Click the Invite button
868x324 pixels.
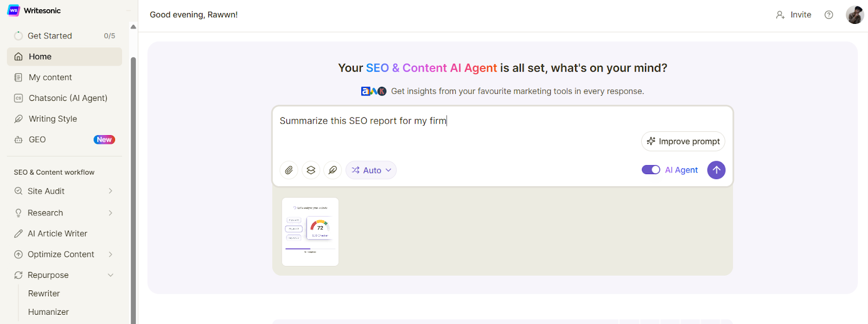(794, 15)
